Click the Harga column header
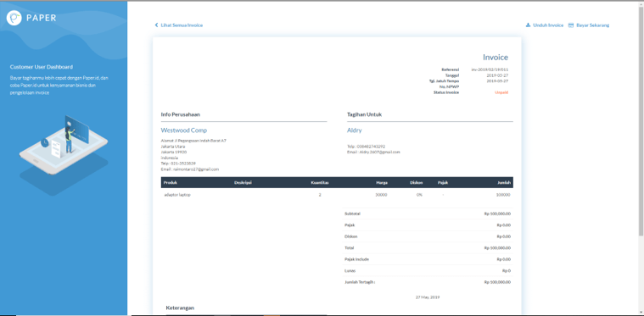644x316 pixels. click(382, 183)
